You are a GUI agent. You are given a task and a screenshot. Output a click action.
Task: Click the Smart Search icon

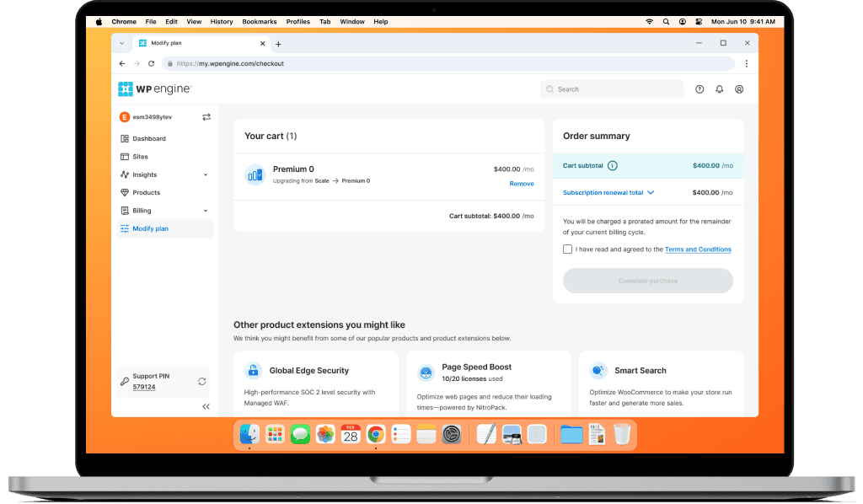point(598,370)
